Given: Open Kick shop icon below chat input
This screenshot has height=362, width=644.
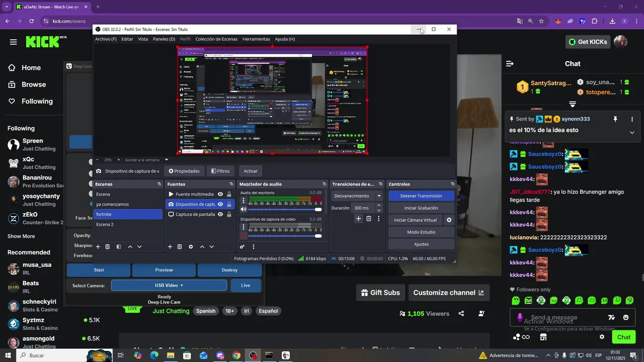Looking at the screenshot, I should [543, 337].
